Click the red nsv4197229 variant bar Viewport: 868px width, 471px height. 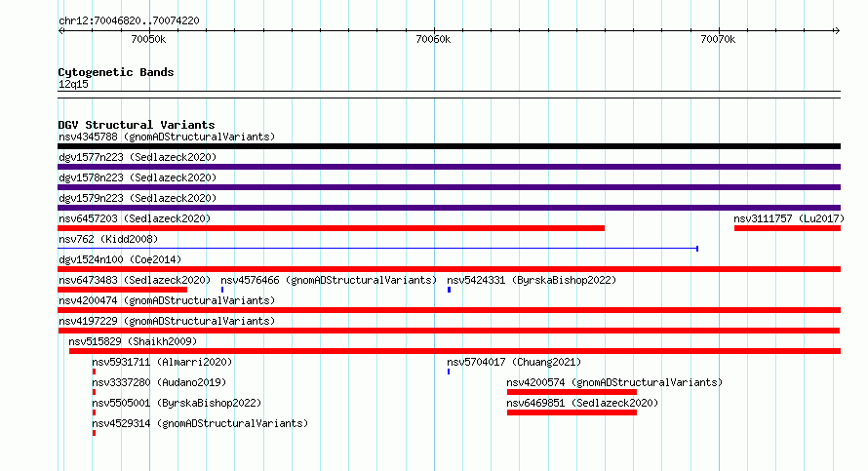click(449, 331)
